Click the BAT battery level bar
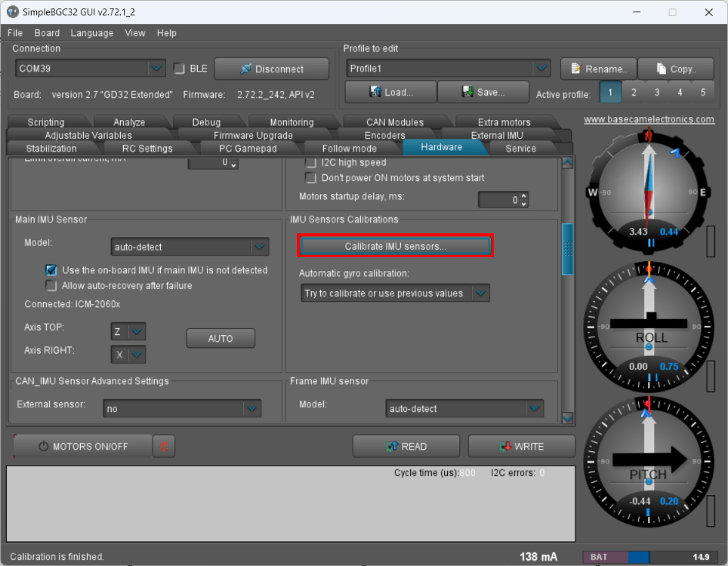The height and width of the screenshot is (566, 728). [x=650, y=556]
